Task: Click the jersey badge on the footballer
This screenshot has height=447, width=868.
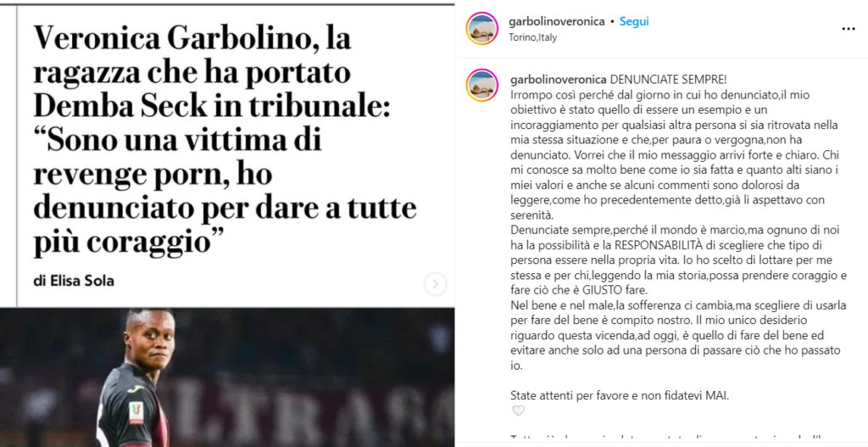Action: (x=136, y=411)
